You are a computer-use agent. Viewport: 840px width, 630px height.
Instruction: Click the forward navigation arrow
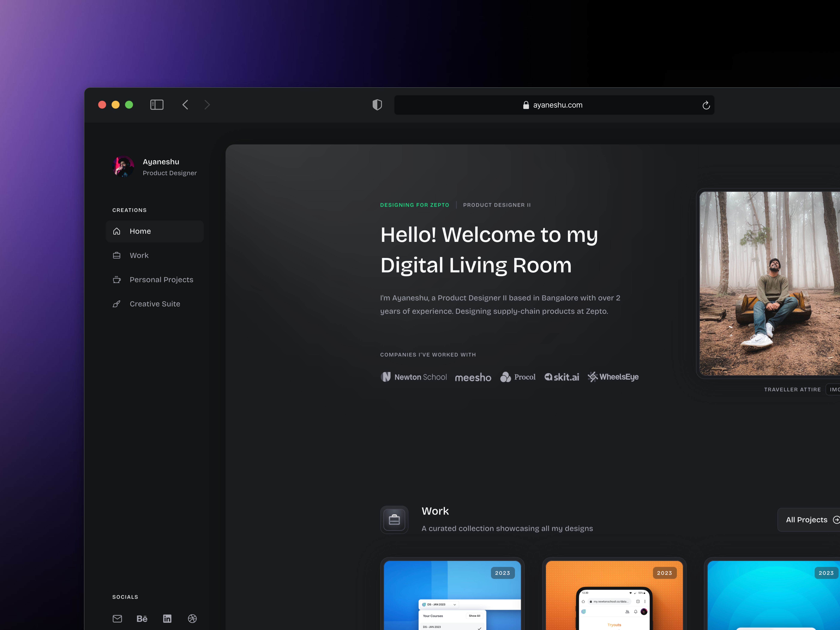tap(207, 105)
